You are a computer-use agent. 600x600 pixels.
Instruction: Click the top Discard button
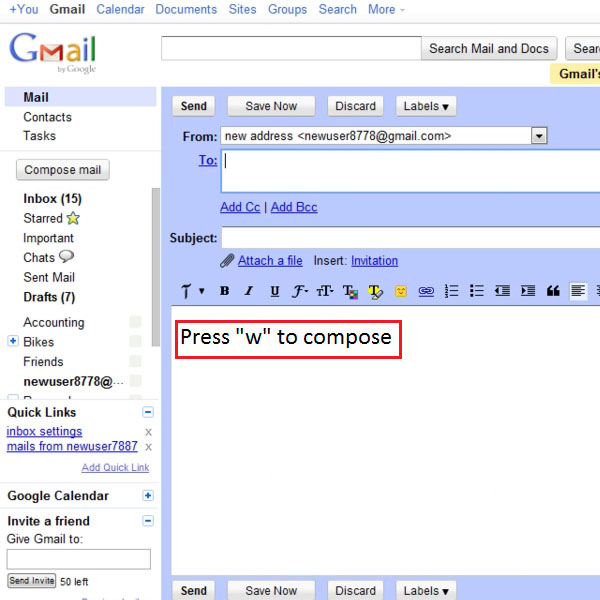click(355, 106)
